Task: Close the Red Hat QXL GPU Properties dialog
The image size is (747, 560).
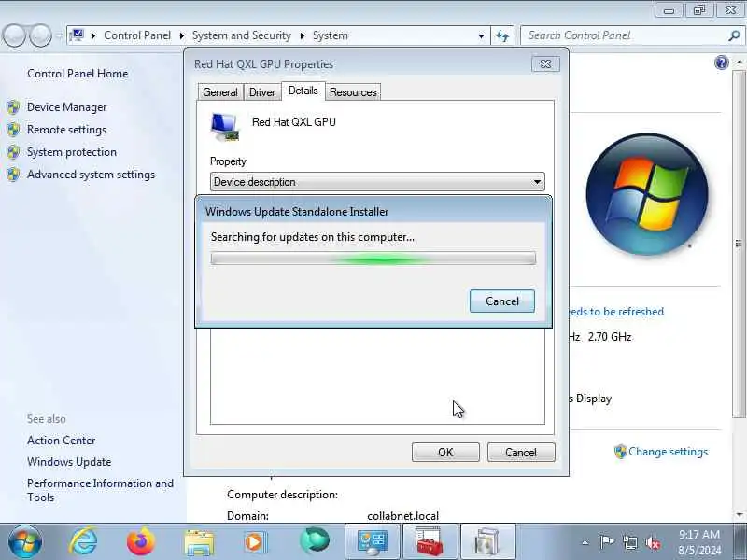Action: tap(545, 64)
